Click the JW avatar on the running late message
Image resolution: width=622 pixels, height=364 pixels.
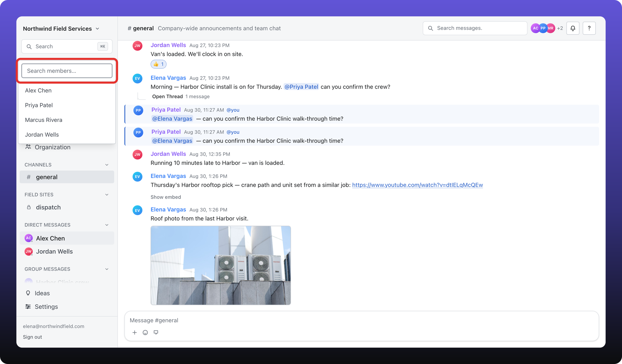(x=137, y=154)
